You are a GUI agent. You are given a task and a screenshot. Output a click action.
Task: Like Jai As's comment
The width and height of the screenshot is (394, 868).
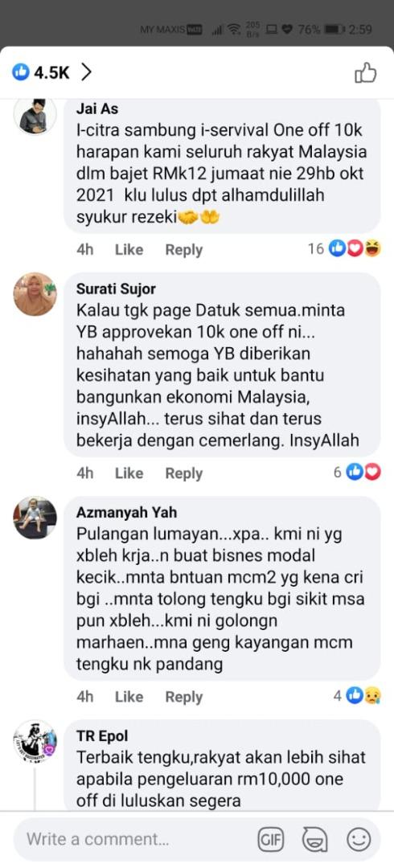129,250
